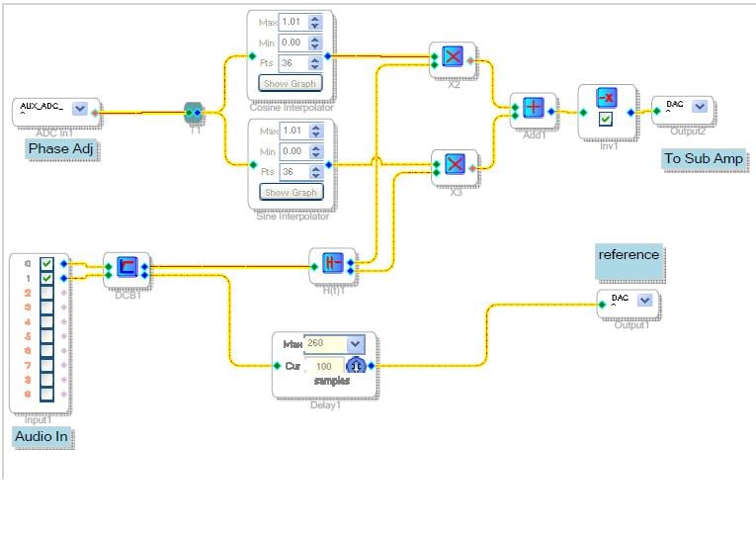The width and height of the screenshot is (756, 533).
Task: Click the T1 splitter node
Action: coord(194,113)
